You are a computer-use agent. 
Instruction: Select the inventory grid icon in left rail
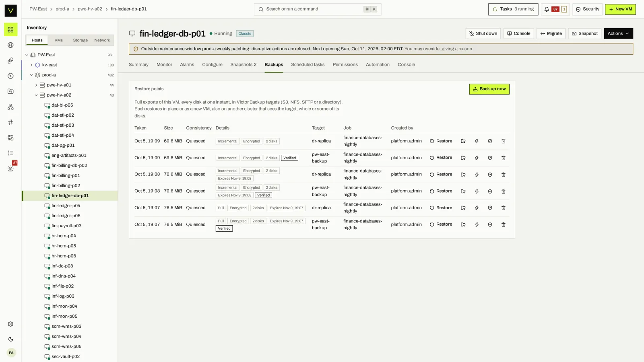(x=10, y=30)
